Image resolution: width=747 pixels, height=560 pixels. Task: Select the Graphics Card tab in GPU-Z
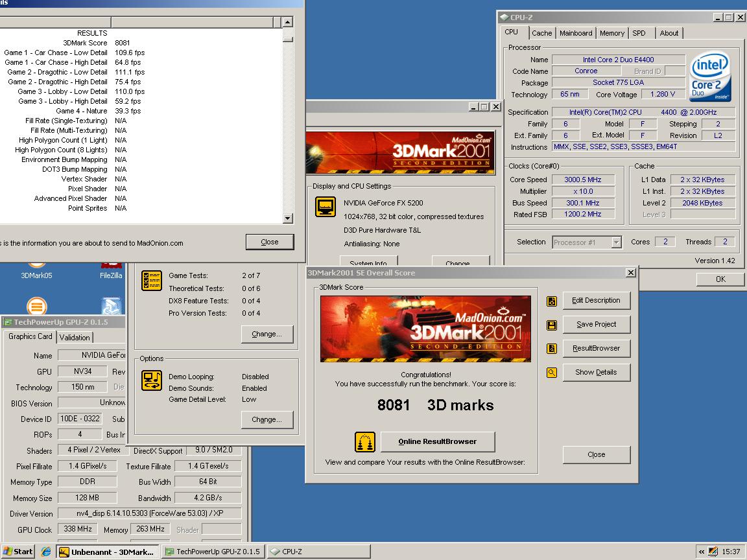pyautogui.click(x=30, y=336)
